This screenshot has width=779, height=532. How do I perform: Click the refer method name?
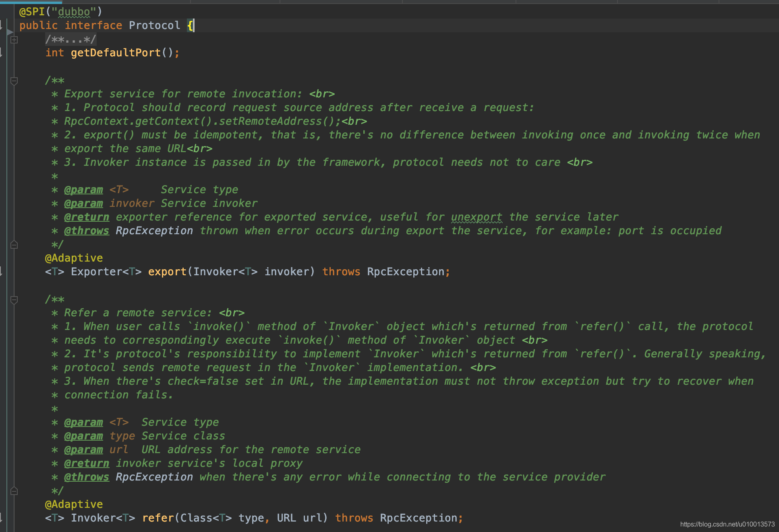click(157, 518)
